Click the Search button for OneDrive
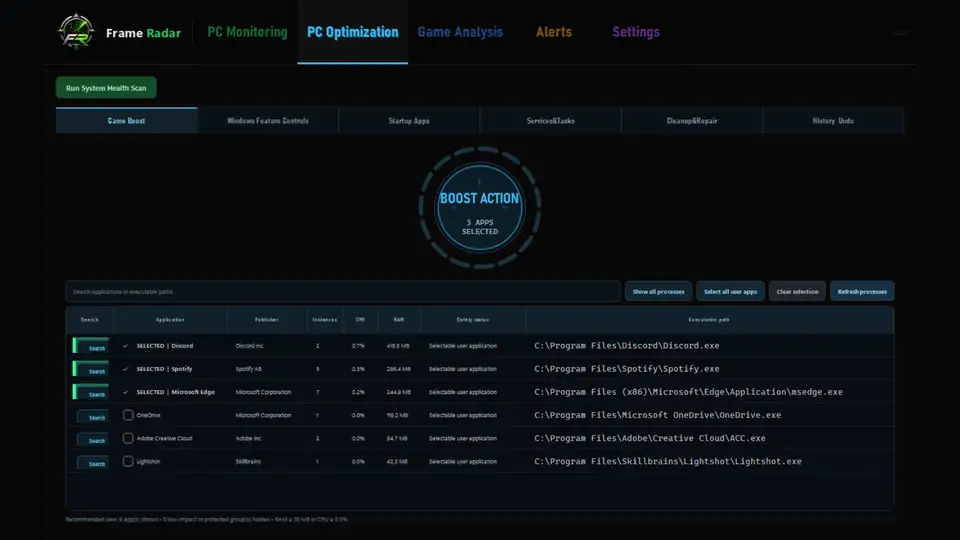Image resolution: width=960 pixels, height=540 pixels. (x=93, y=416)
